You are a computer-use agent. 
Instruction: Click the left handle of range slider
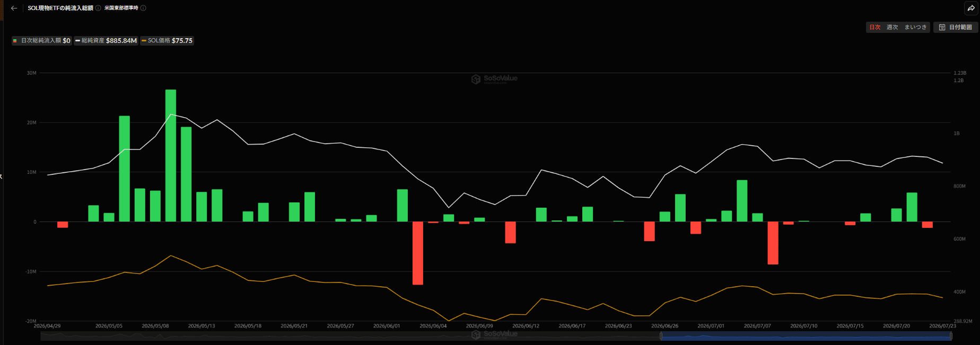[661, 335]
